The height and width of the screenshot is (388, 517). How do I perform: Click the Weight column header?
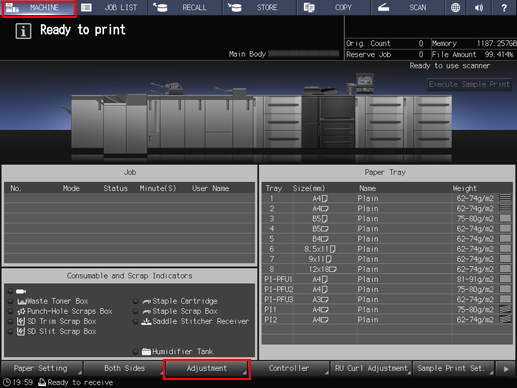(x=465, y=189)
